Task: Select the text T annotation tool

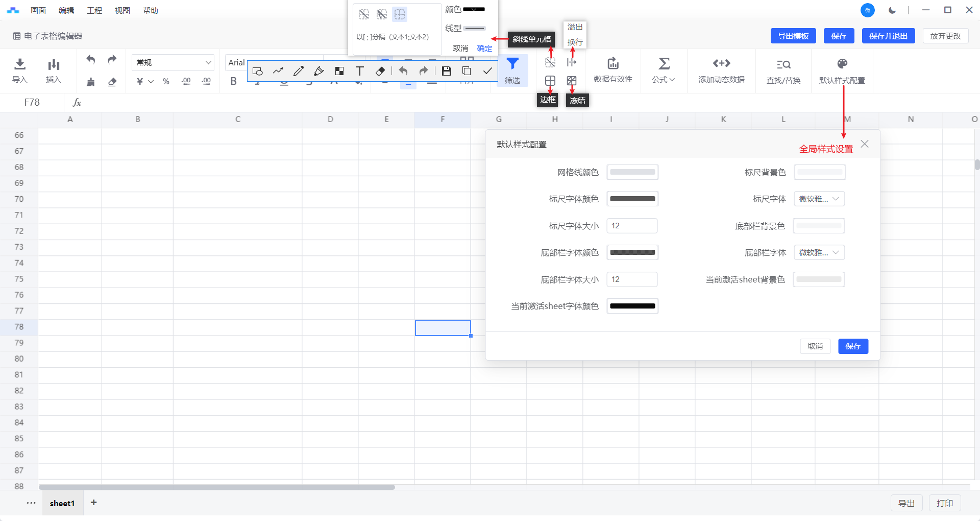Action: pos(360,71)
